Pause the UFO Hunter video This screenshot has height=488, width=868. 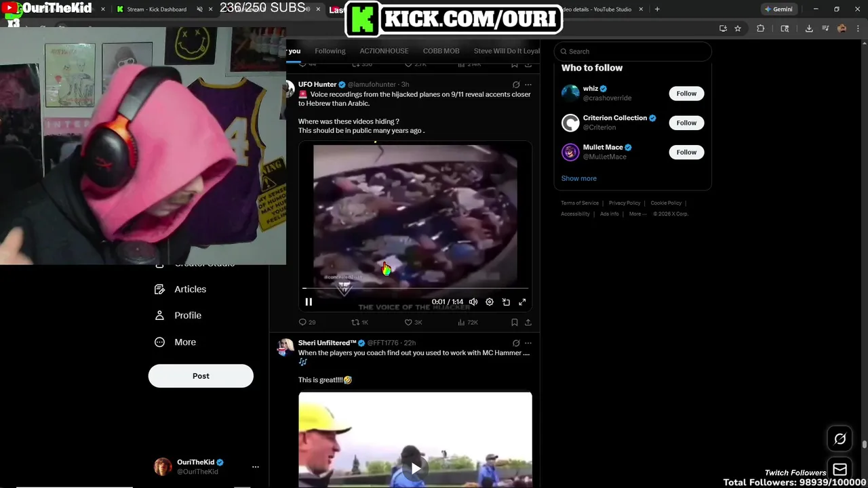coord(309,302)
